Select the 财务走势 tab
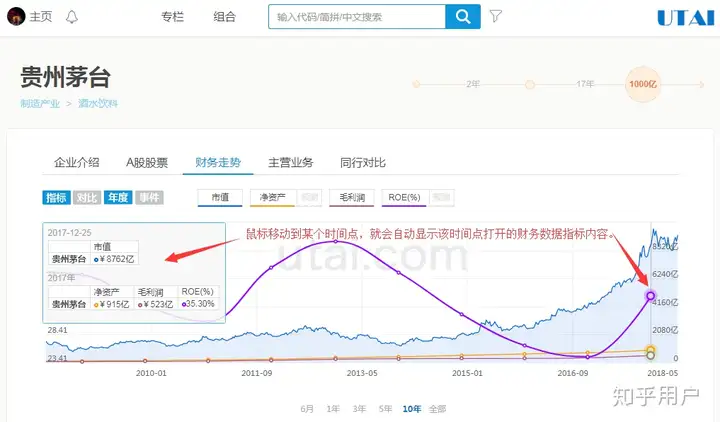Screen dimensions: 720x422 tap(218, 162)
